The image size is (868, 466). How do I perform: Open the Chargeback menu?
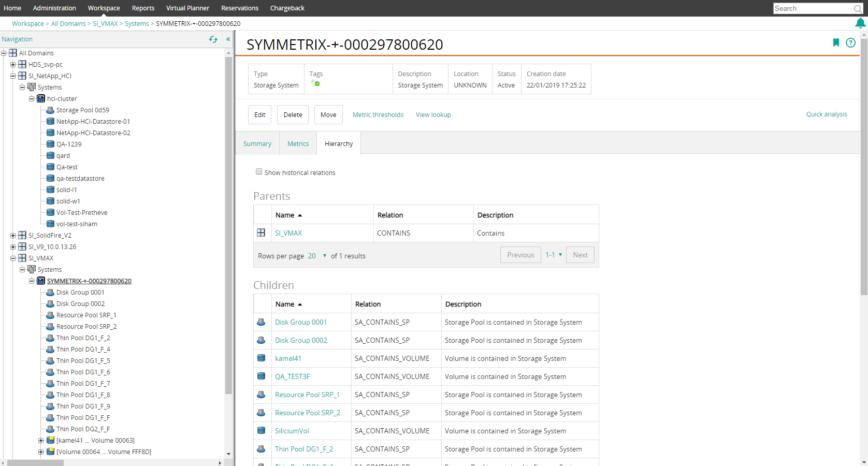[x=287, y=8]
